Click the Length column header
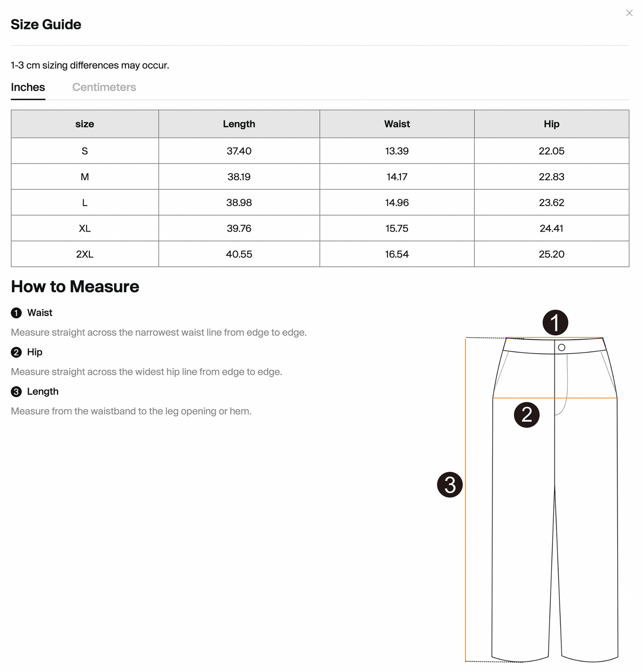Image resolution: width=643 pixels, height=672 pixels. tap(239, 124)
